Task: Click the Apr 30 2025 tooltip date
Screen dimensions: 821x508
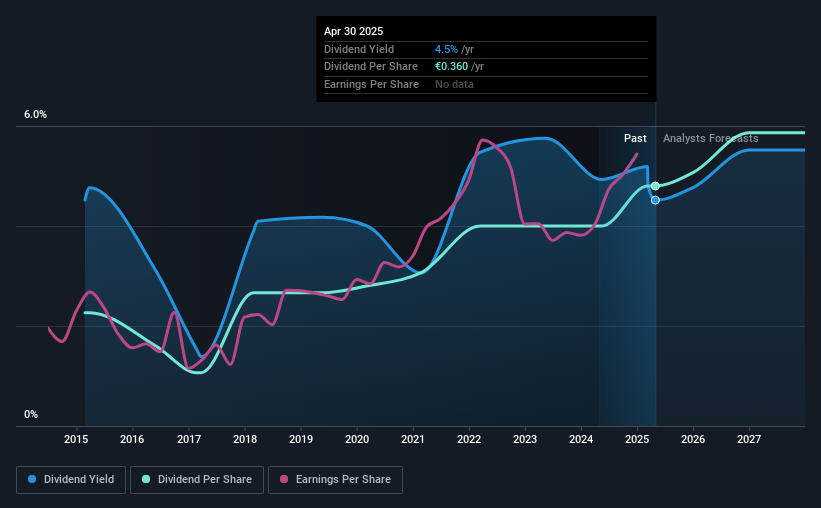Action: click(353, 31)
